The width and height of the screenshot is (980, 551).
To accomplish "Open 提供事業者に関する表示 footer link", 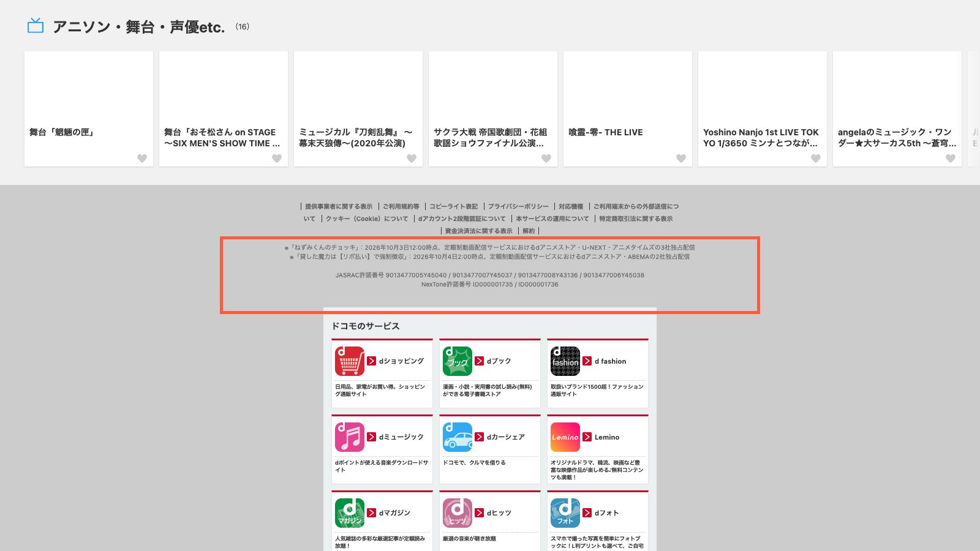I will [339, 207].
